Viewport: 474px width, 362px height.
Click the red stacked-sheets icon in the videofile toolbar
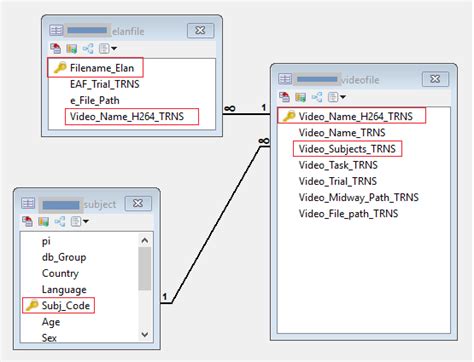[284, 97]
